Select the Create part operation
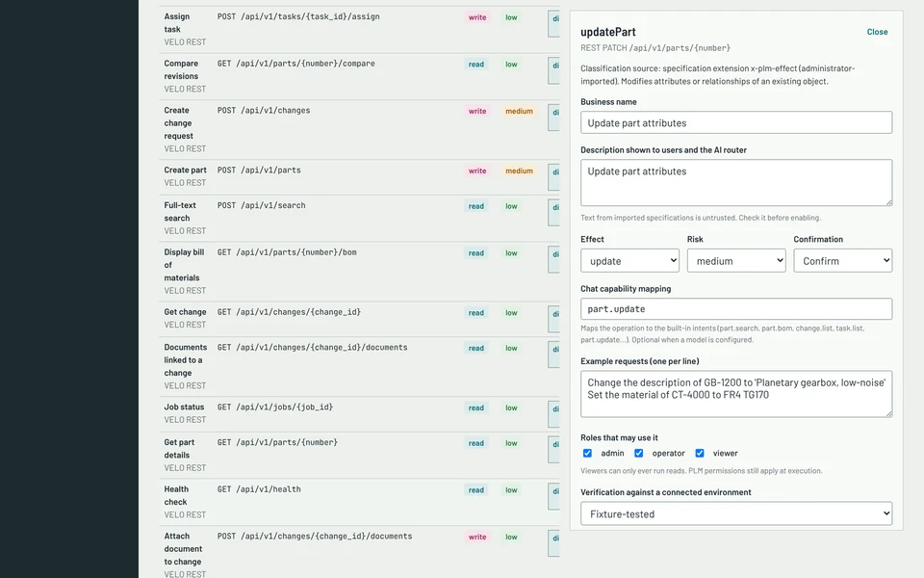The image size is (924, 578). 359,177
